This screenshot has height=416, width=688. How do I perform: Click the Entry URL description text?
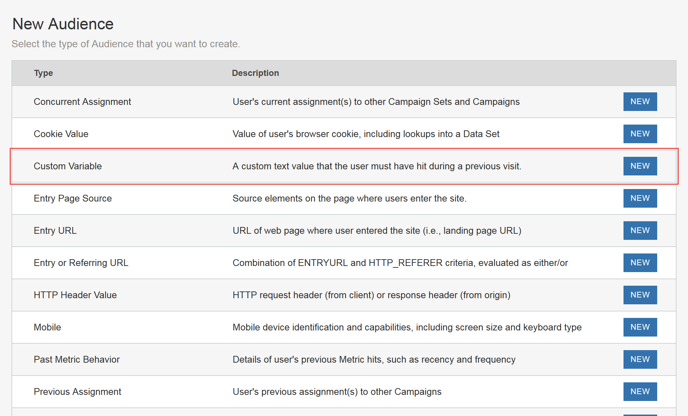point(377,230)
